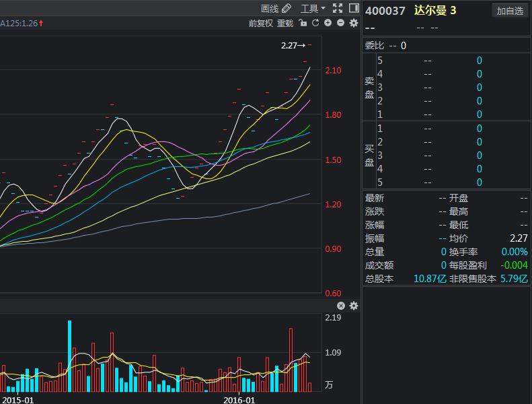Toggle fullscreen chart expand icon
Viewport: 532px width, 404px height.
(338, 8)
